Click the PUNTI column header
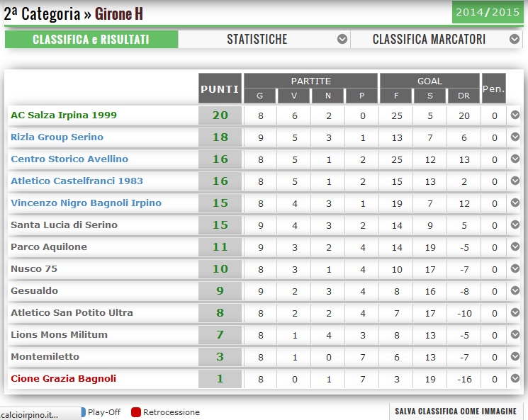Viewport: 528px width, 420px height. [220, 89]
